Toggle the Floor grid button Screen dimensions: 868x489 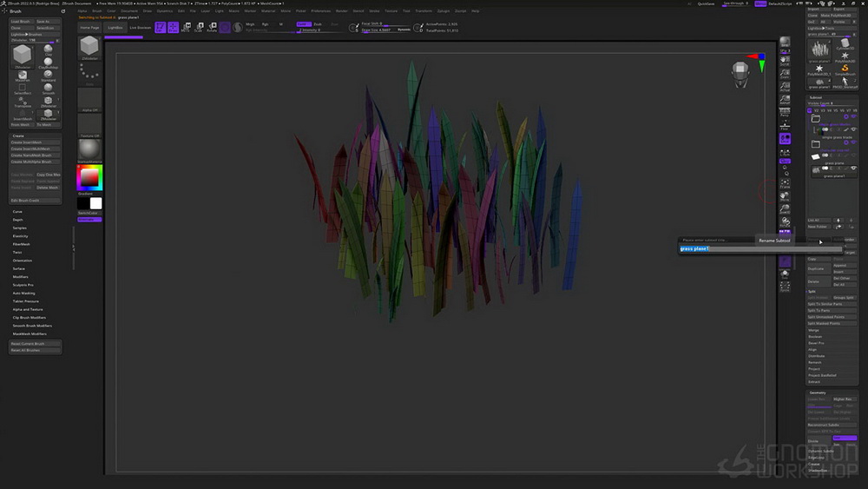pyautogui.click(x=785, y=126)
